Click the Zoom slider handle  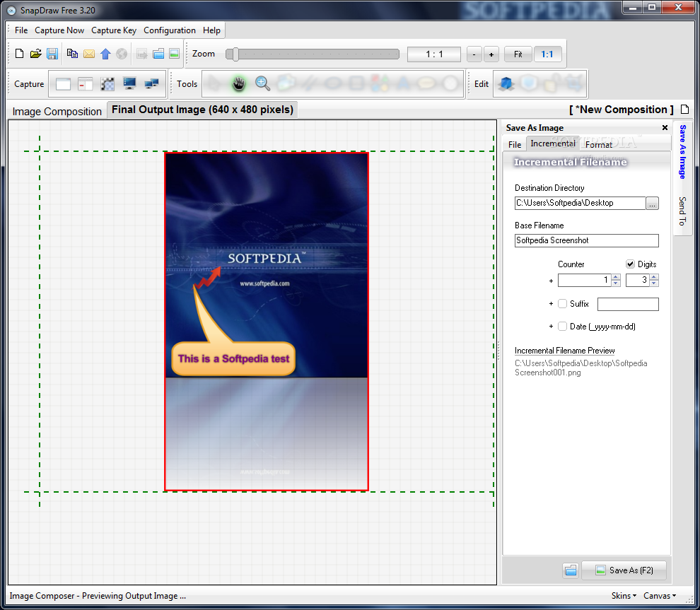pyautogui.click(x=235, y=54)
